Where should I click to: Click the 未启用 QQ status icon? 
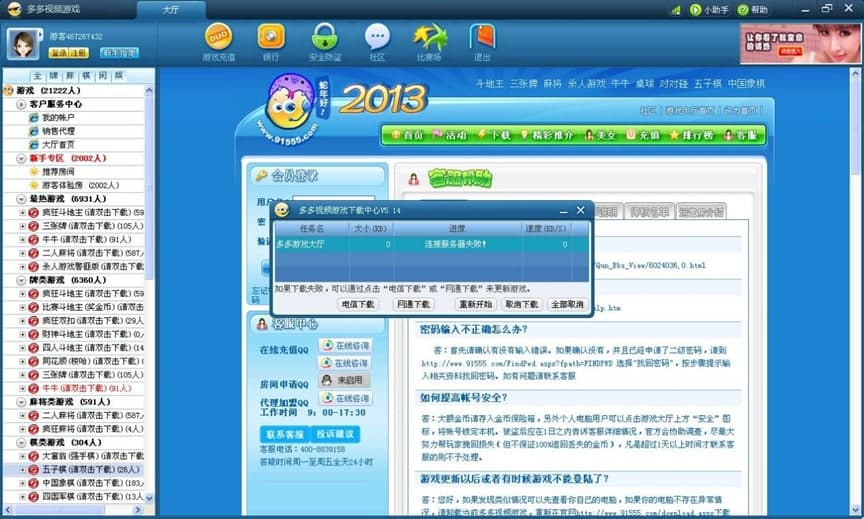(x=327, y=380)
